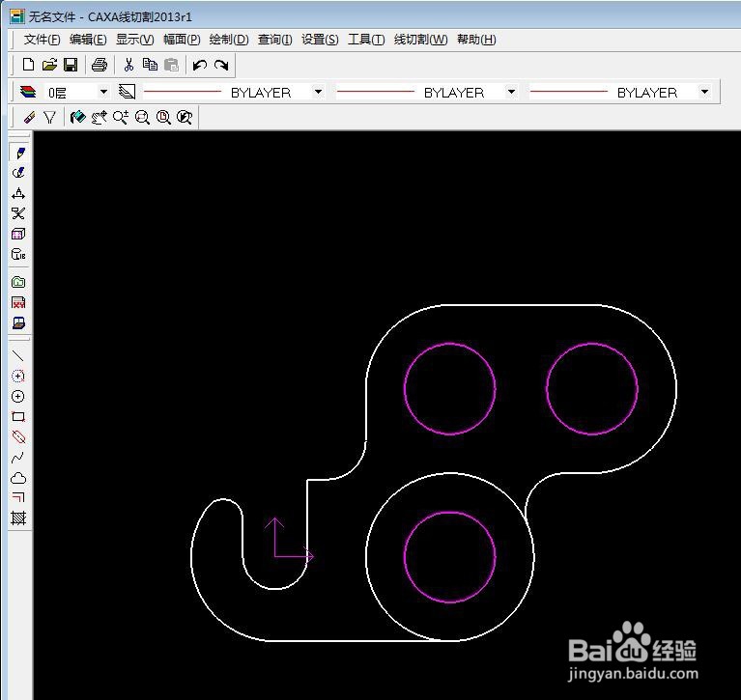Select the arc drawing tool
The height and width of the screenshot is (700, 741).
click(x=18, y=376)
